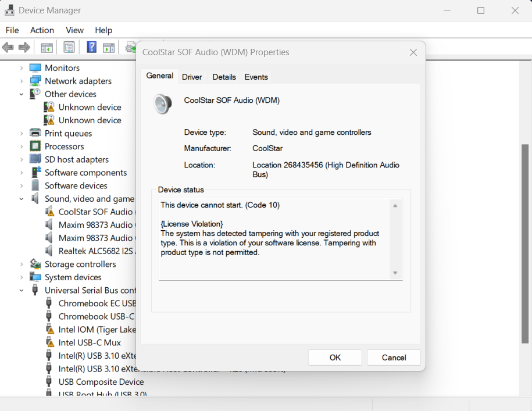
Task: Select the second Maxim 98373 Audio device
Action: tap(91, 238)
